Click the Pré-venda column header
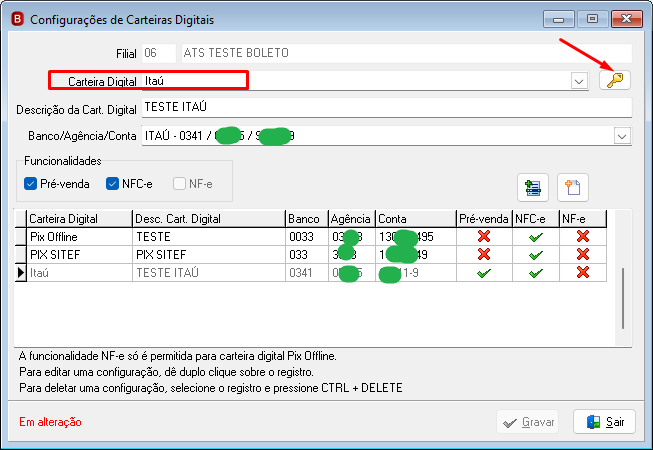This screenshot has width=653, height=450. click(x=484, y=219)
